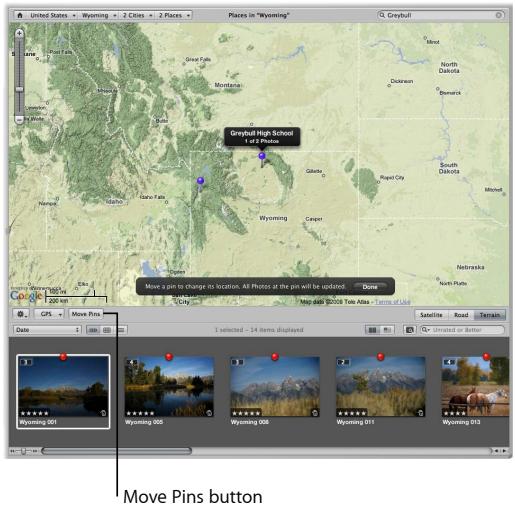Click the red pin badge on Wyoming 008
The height and width of the screenshot is (507, 515).
point(275,357)
